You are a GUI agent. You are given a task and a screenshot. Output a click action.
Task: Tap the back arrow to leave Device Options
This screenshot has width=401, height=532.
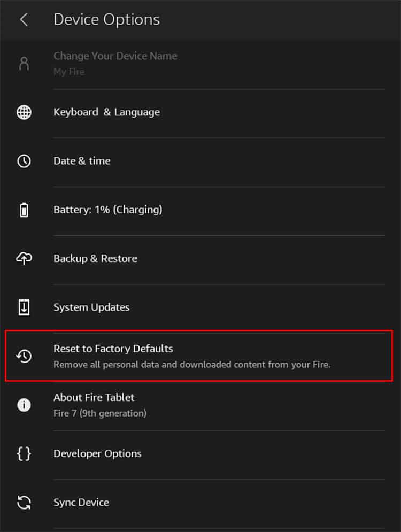24,19
